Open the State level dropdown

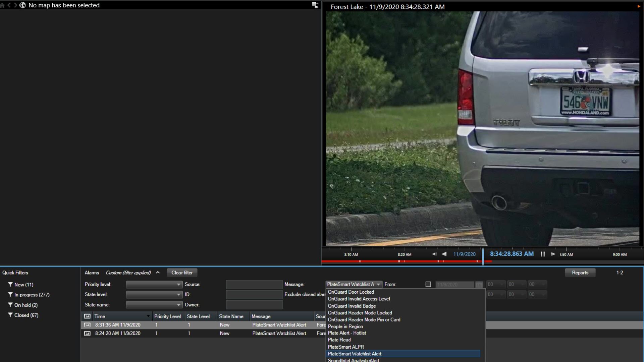point(154,295)
